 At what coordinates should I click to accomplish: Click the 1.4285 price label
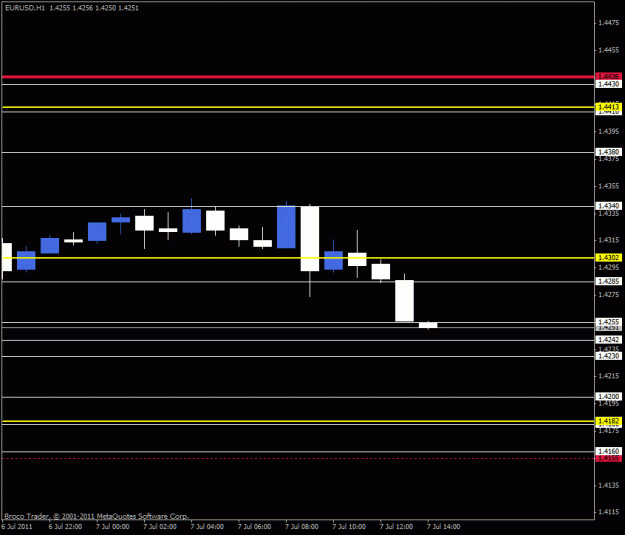tap(609, 281)
